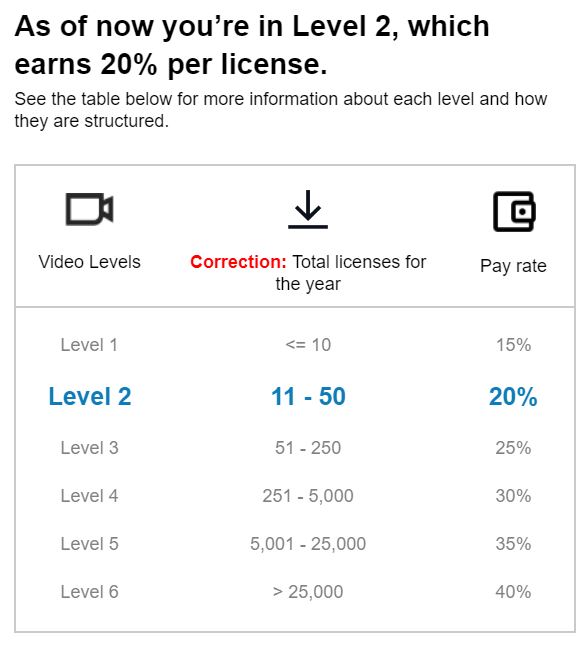The image size is (585, 649).
Task: Select the Video Levels column header
Action: point(89,262)
